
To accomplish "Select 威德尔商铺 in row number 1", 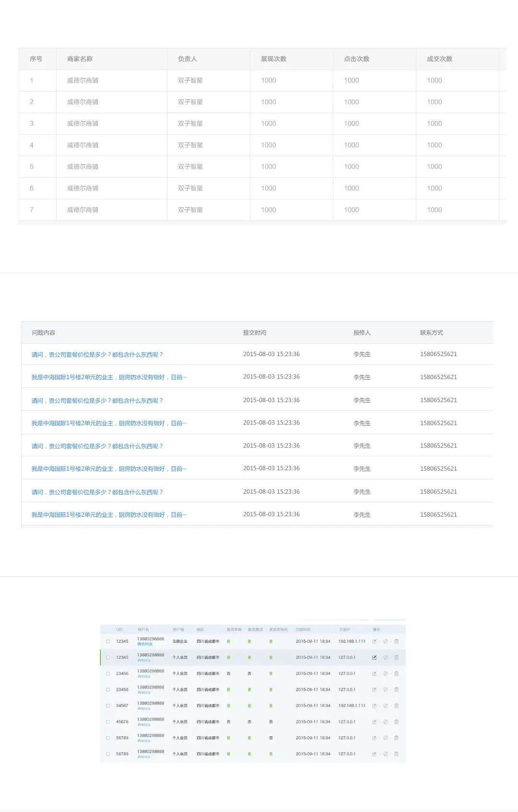I will click(82, 81).
